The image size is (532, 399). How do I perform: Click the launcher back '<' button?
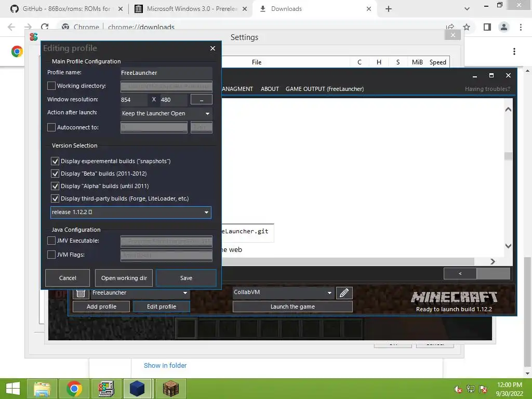pyautogui.click(x=460, y=273)
